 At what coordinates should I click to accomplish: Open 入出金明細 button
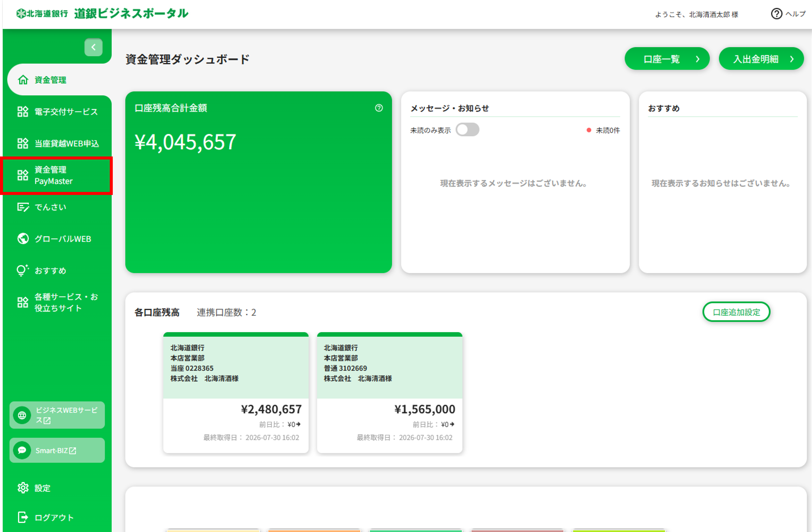(761, 59)
